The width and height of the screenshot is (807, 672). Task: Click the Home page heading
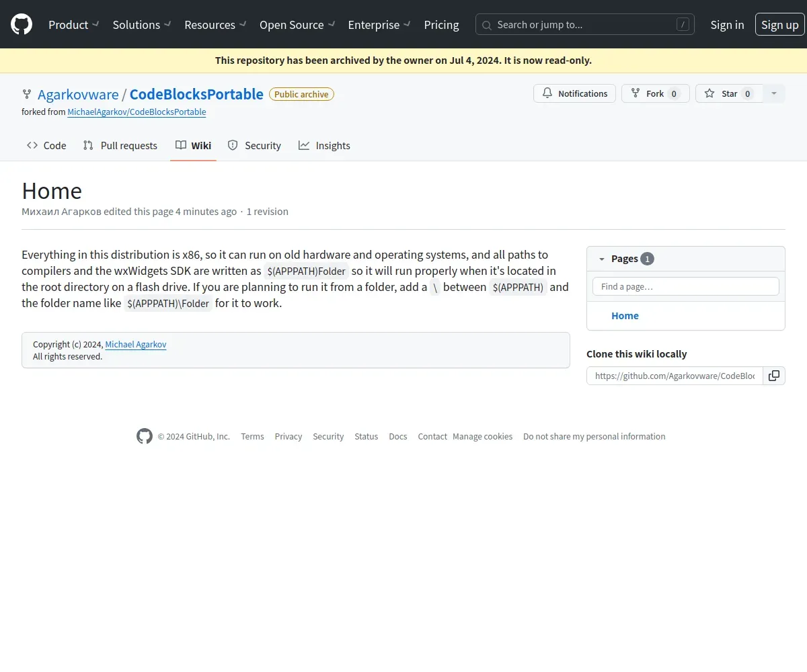pos(52,191)
